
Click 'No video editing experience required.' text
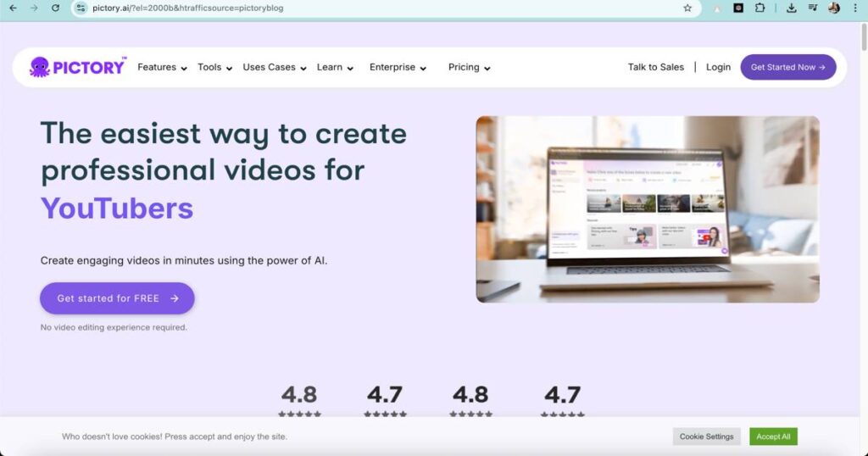tap(114, 327)
